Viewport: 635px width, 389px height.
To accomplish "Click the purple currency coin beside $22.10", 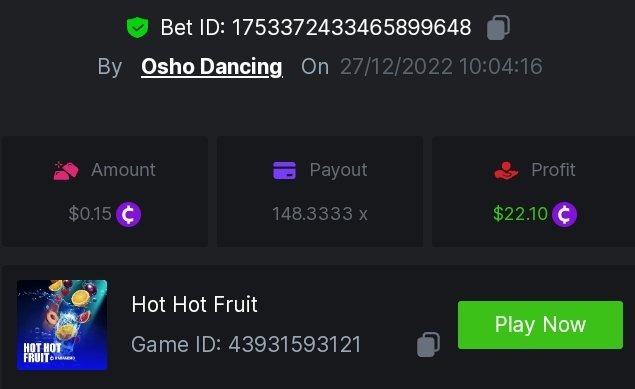I will click(564, 214).
